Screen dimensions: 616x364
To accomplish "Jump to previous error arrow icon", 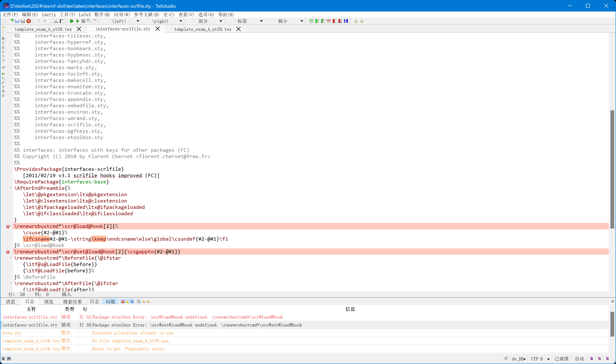I will [143, 302].
